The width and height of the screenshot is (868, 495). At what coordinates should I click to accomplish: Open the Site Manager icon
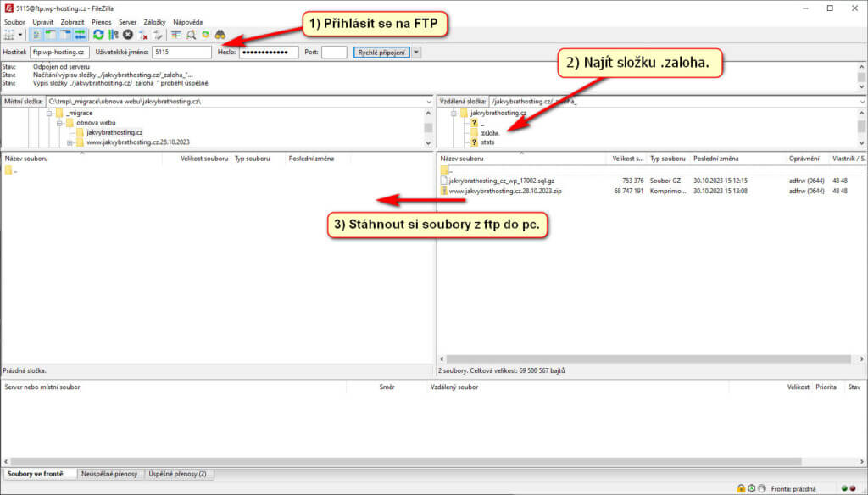9,35
